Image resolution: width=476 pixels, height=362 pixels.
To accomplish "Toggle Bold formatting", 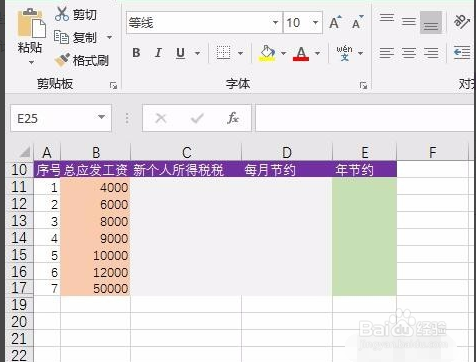I will [x=136, y=53].
